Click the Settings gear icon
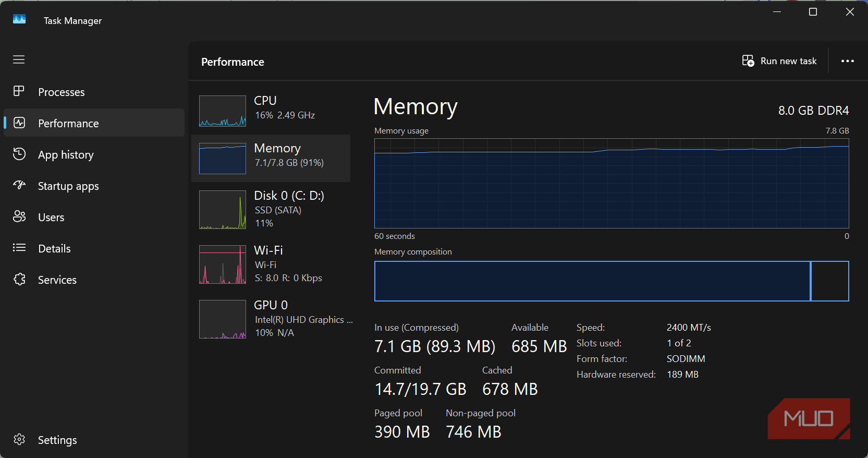 tap(19, 440)
